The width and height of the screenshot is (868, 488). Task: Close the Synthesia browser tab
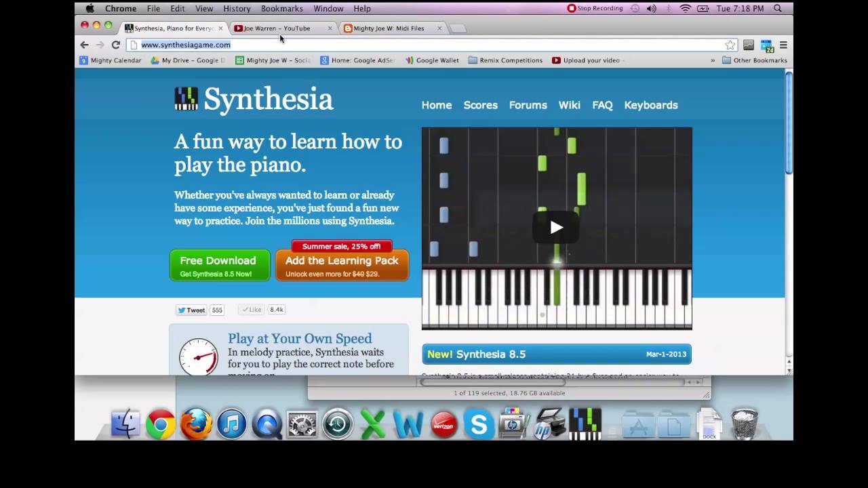coord(220,28)
